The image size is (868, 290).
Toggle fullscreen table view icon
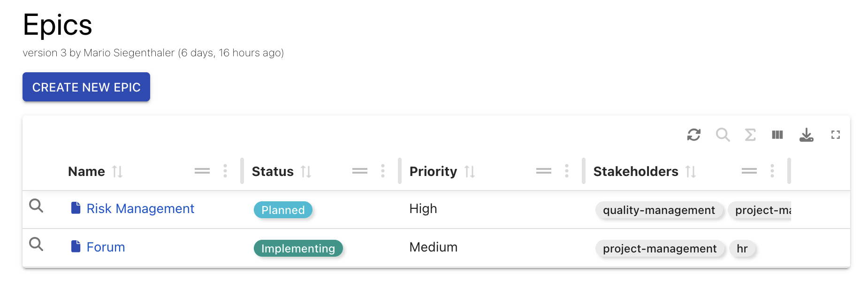click(x=835, y=135)
